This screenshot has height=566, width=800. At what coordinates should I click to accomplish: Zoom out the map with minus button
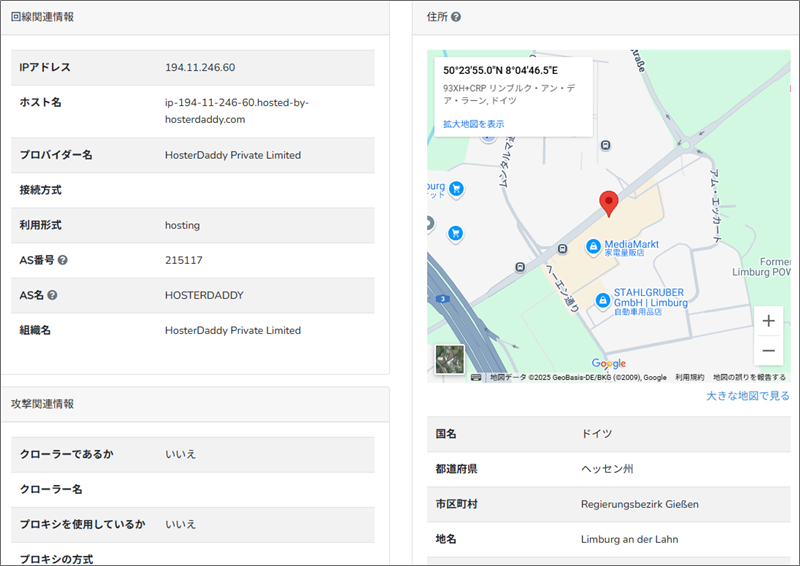click(768, 351)
